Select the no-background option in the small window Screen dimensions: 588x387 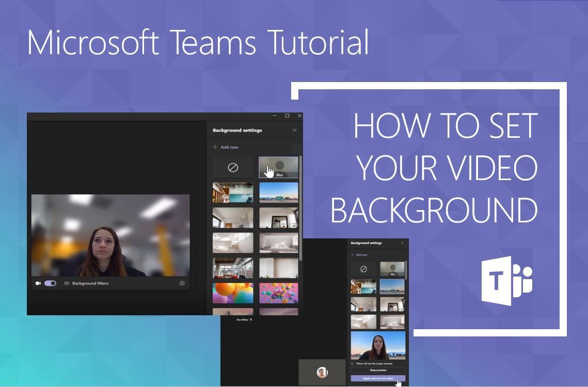coord(363,269)
